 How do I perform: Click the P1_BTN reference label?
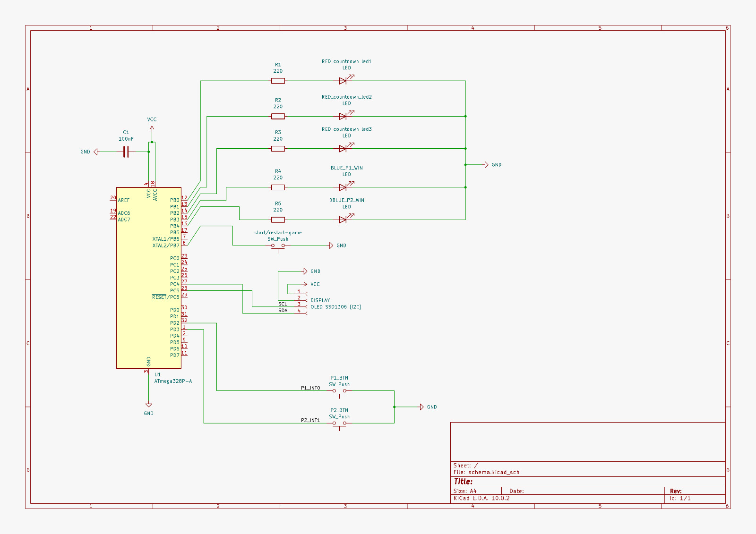tap(339, 378)
